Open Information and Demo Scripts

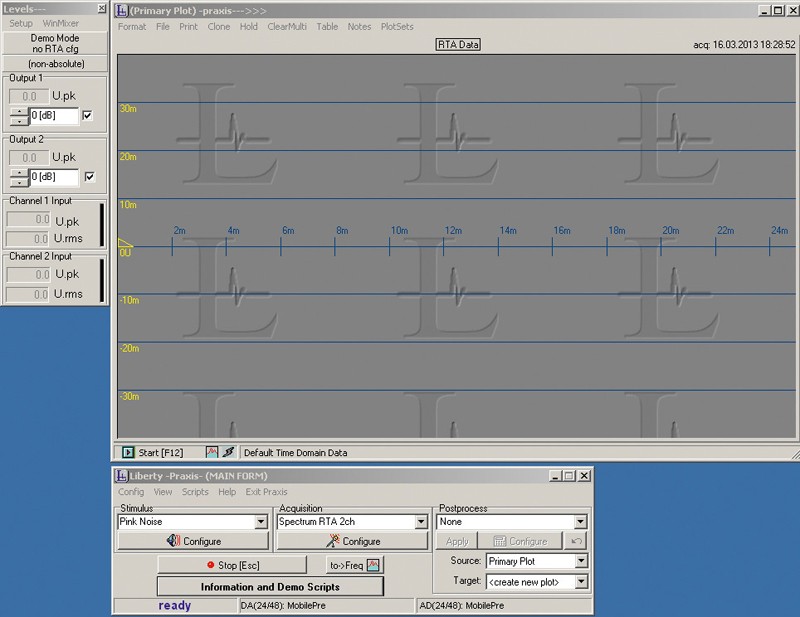[270, 587]
